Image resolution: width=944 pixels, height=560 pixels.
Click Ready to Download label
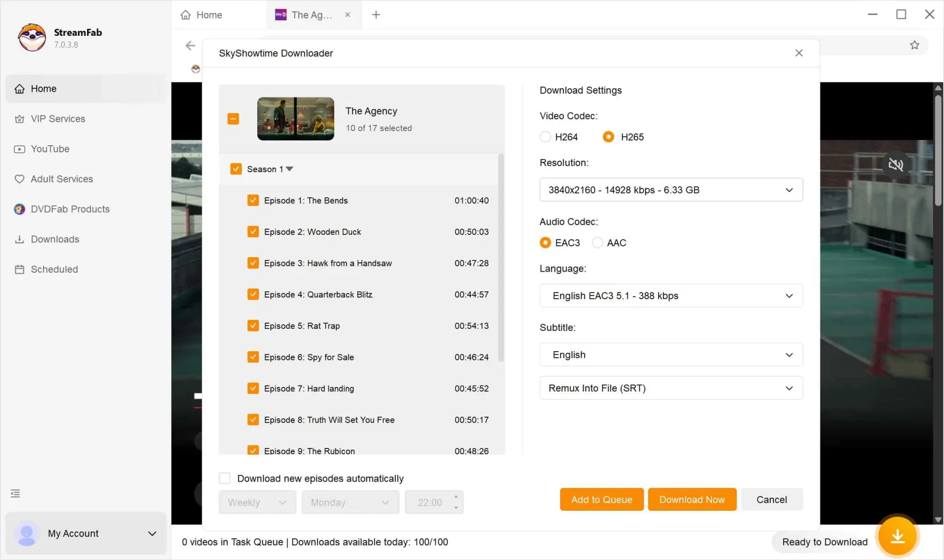825,542
